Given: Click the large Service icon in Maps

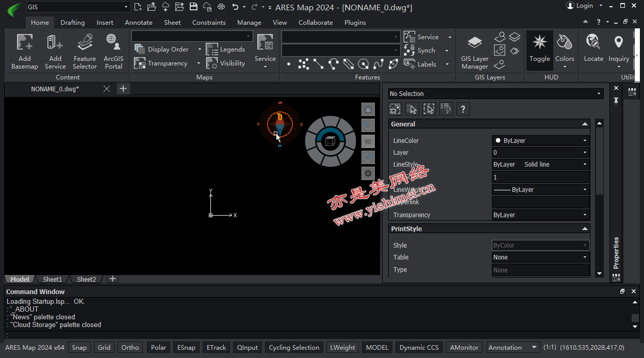Looking at the screenshot, I should (265, 42).
